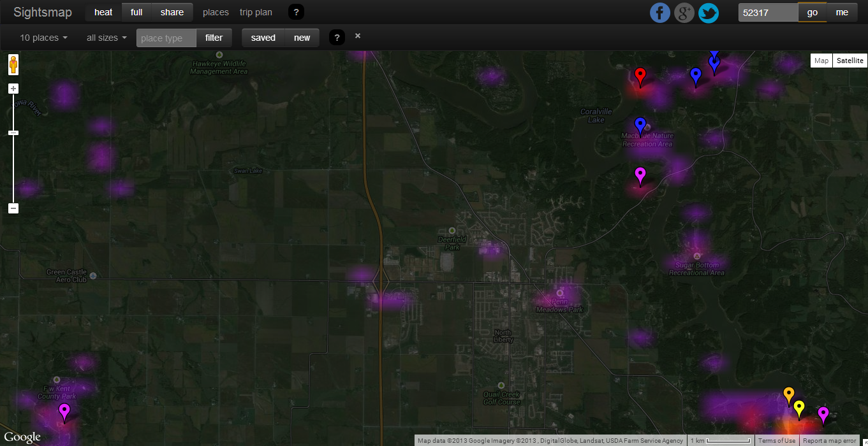The width and height of the screenshot is (868, 446).
Task: Click the place type input field
Action: (166, 38)
